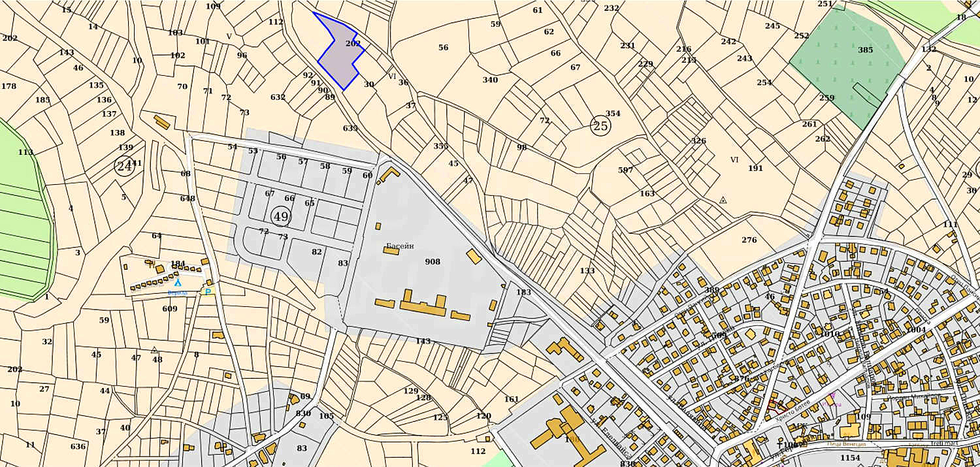
Task: Click the triangulation point near parcel 48
Action: click(154, 350)
